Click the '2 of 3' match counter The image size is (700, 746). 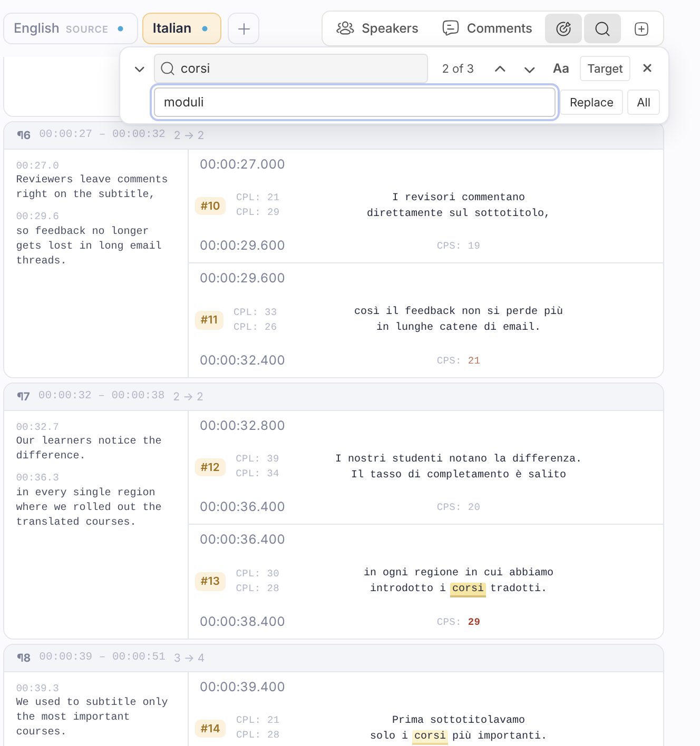[458, 69]
